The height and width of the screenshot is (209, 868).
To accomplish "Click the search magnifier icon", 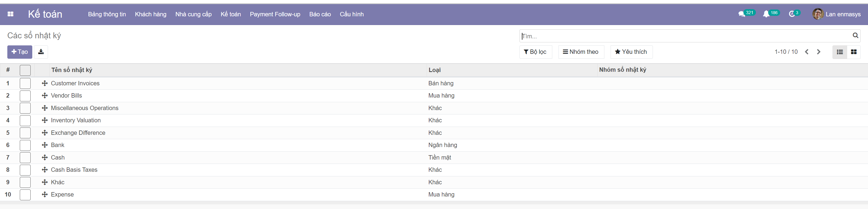I will 855,35.
